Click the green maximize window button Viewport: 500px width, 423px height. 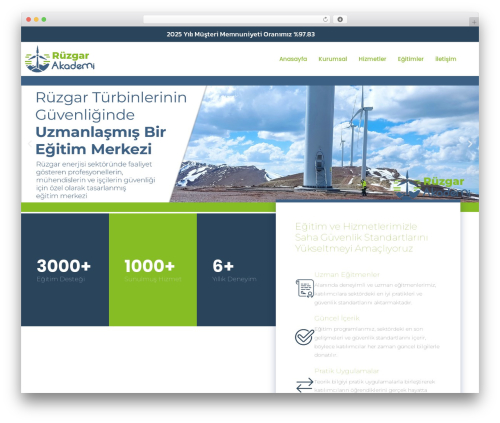pos(44,20)
